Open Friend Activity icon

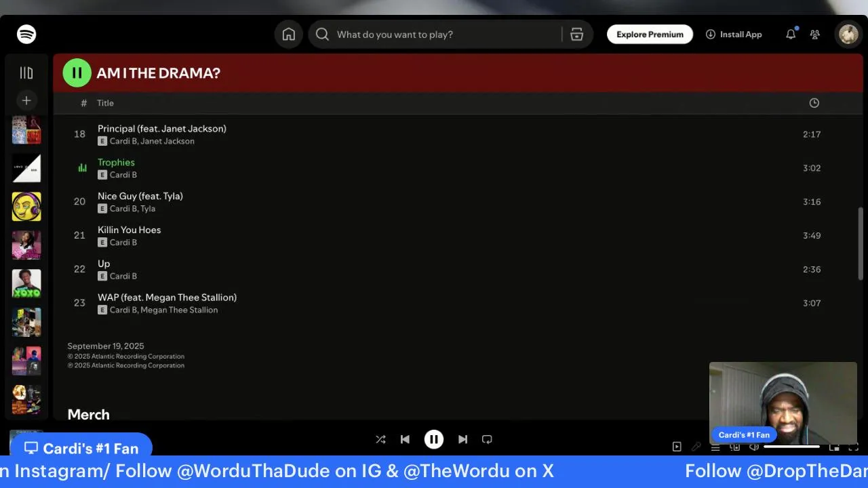(815, 35)
